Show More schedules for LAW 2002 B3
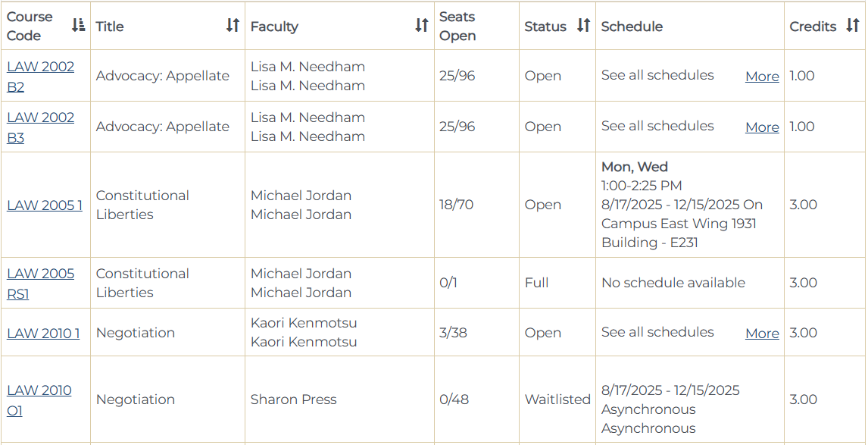Image resolution: width=868 pixels, height=445 pixels. (762, 127)
